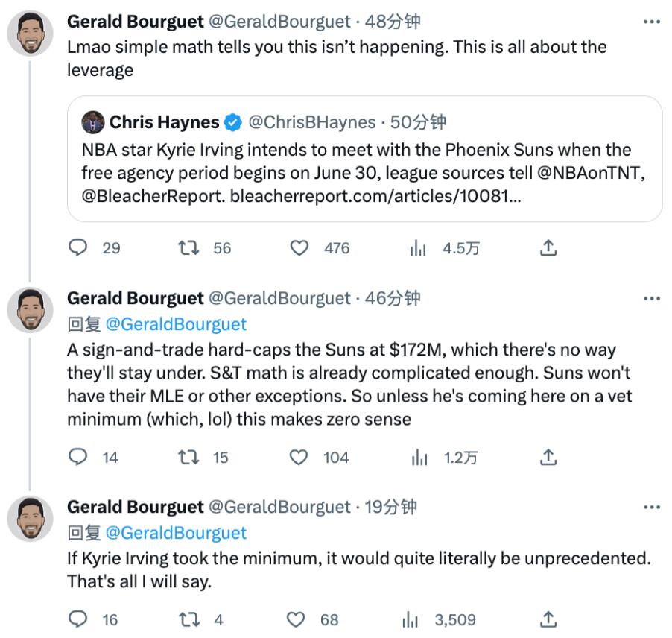This screenshot has height=638, width=672.
Task: Click the @GeraldBourguet mention in the last reply
Action: 176,533
